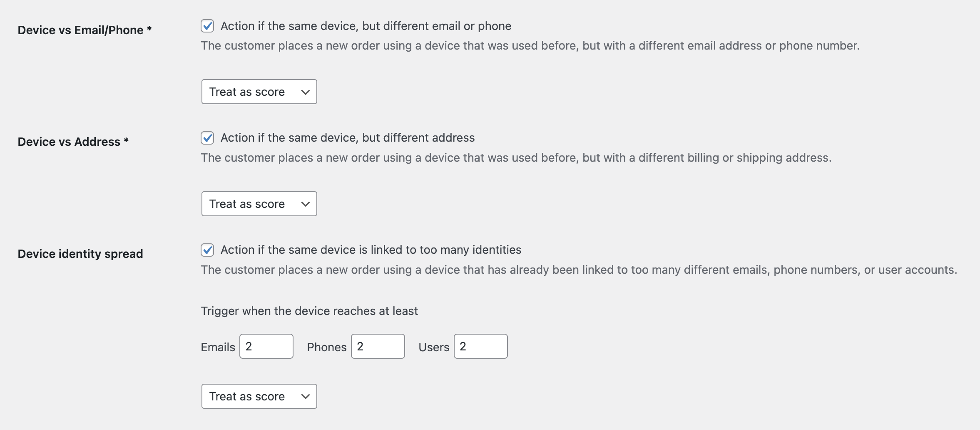The width and height of the screenshot is (980, 430).
Task: Focus the Users threshold input field
Action: [481, 346]
